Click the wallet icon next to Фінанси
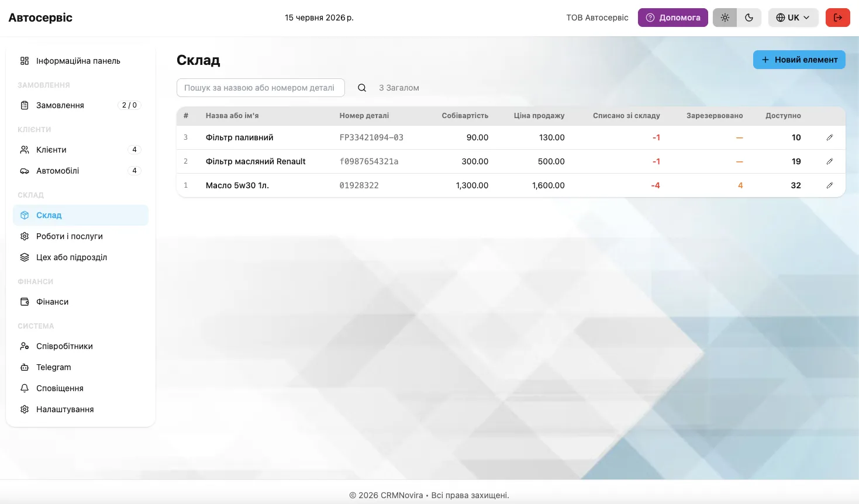859x504 pixels. (x=25, y=302)
